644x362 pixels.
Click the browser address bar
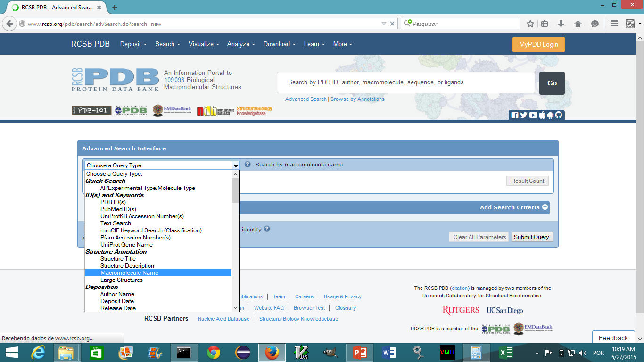[x=203, y=24]
